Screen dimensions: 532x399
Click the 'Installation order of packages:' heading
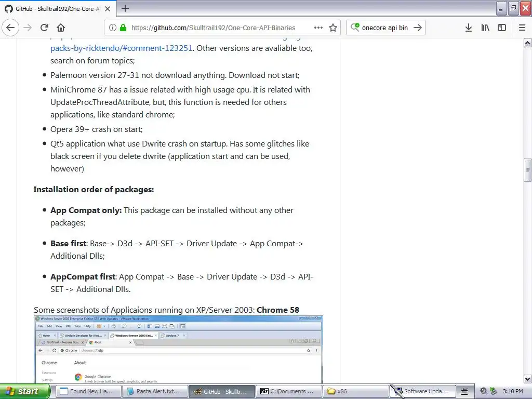click(94, 189)
